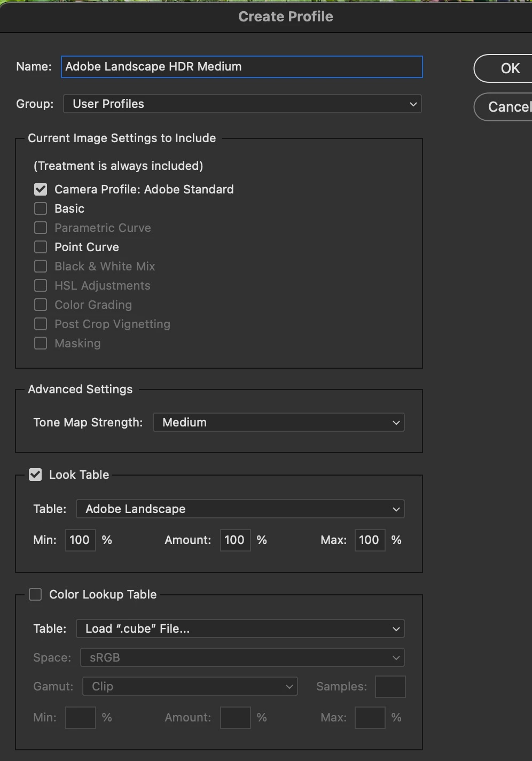Open the Tone Map Strength dropdown
The height and width of the screenshot is (761, 532).
tap(278, 422)
